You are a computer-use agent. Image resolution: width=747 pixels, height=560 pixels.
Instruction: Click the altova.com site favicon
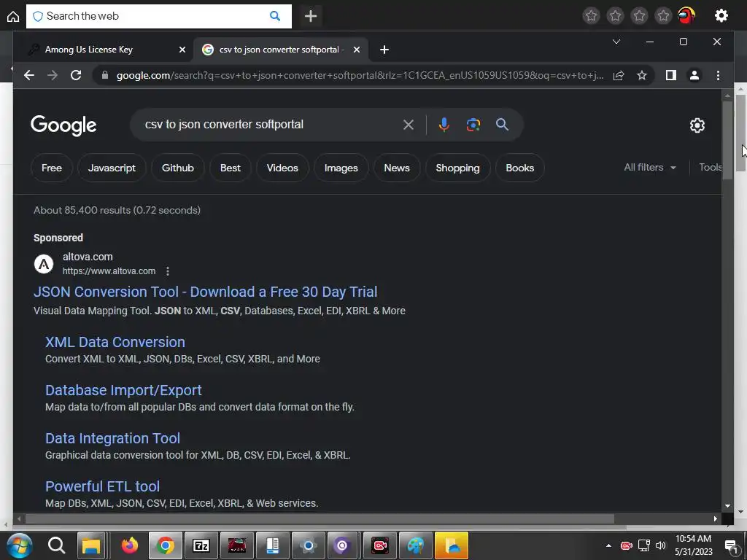(x=44, y=264)
